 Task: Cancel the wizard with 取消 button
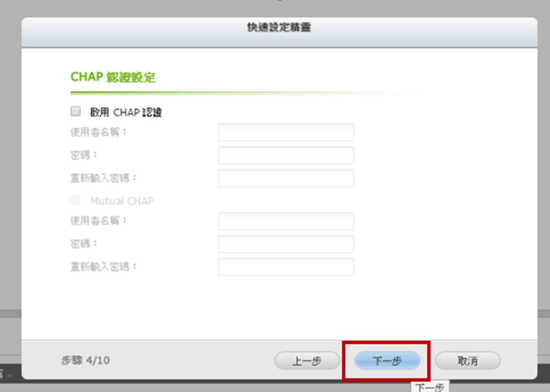pyautogui.click(x=468, y=360)
